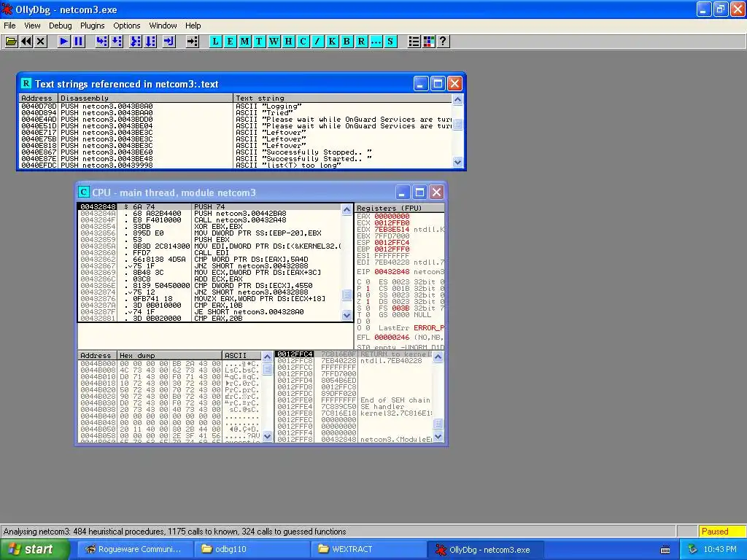Click the Open file folder icon
The image size is (747, 560).
[11, 42]
